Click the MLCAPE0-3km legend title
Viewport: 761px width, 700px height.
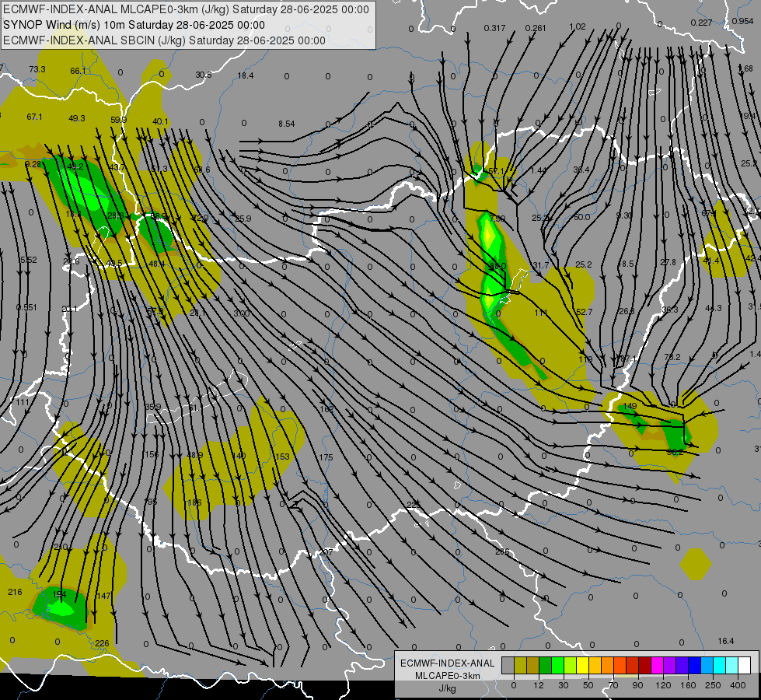(x=448, y=676)
